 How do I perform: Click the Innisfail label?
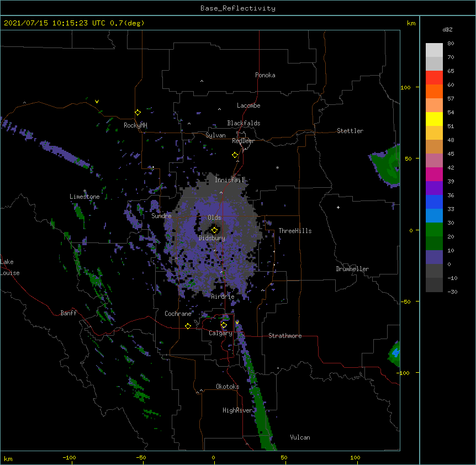(229, 180)
